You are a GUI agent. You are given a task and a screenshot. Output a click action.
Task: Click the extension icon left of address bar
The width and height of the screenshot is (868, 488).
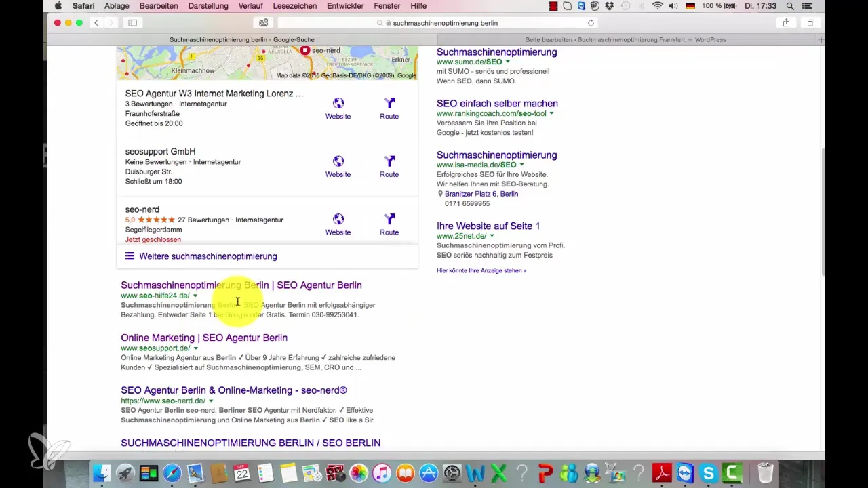[263, 22]
